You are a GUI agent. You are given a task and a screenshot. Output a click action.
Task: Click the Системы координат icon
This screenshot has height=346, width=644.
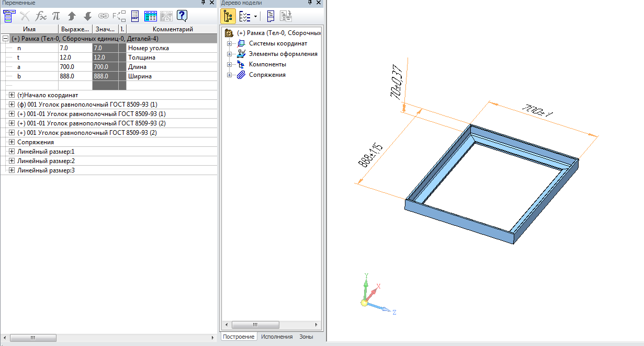241,43
